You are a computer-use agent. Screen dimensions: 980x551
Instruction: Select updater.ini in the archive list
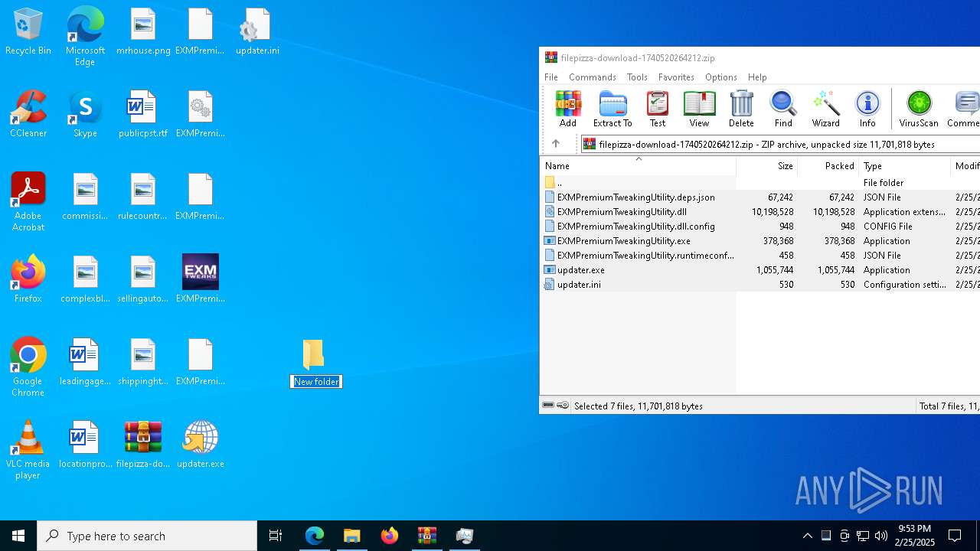(x=759, y=285)
